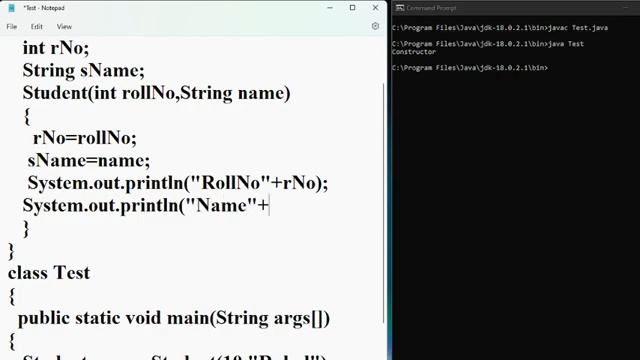The image size is (640, 360).
Task: Close the Notepad window
Action: point(376,8)
